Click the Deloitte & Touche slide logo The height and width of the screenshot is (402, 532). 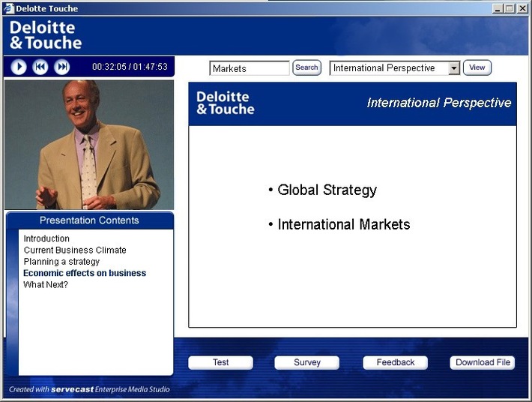click(226, 103)
